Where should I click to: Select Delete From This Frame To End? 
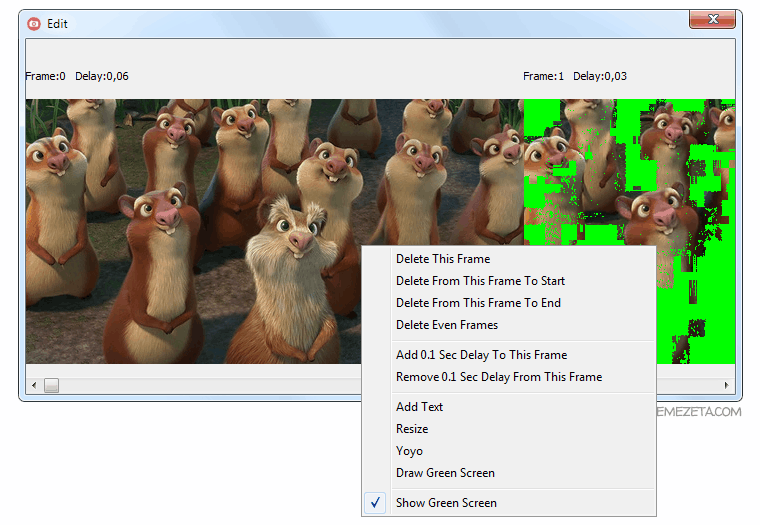[x=508, y=303]
